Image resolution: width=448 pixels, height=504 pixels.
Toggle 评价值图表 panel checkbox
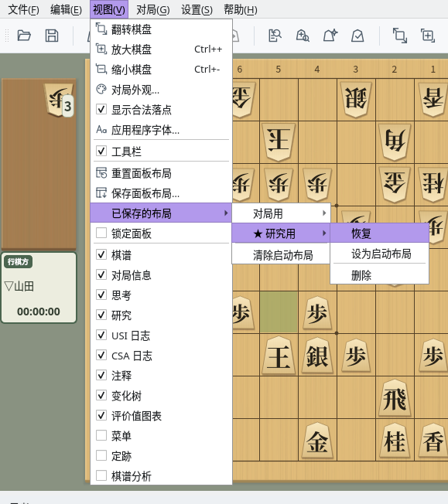[x=101, y=415]
